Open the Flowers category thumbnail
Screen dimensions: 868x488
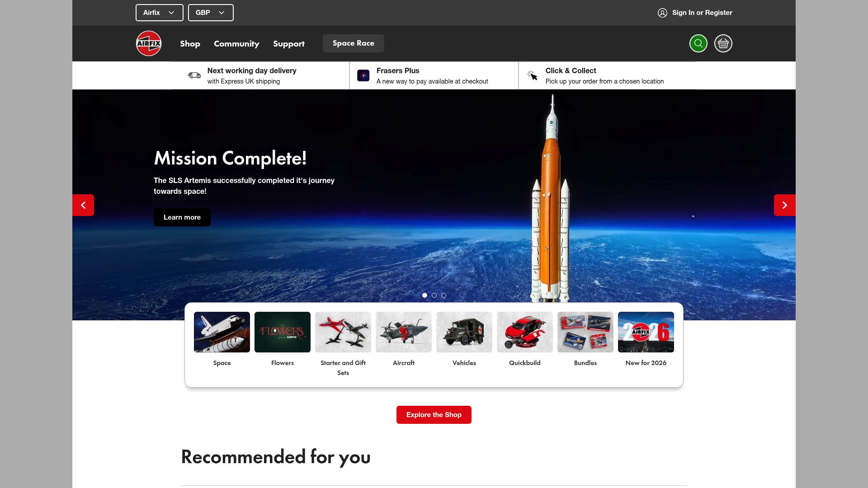pyautogui.click(x=283, y=332)
